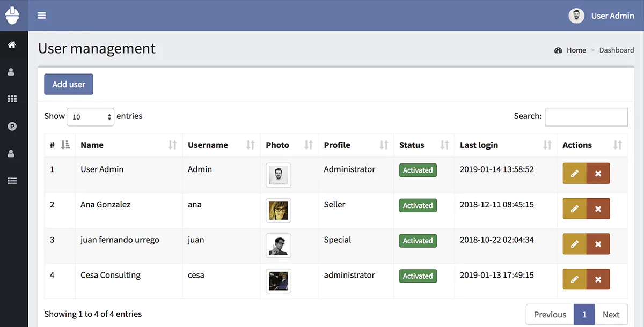The height and width of the screenshot is (327, 644).
Task: Click the grid icon in sidebar
Action: point(12,99)
